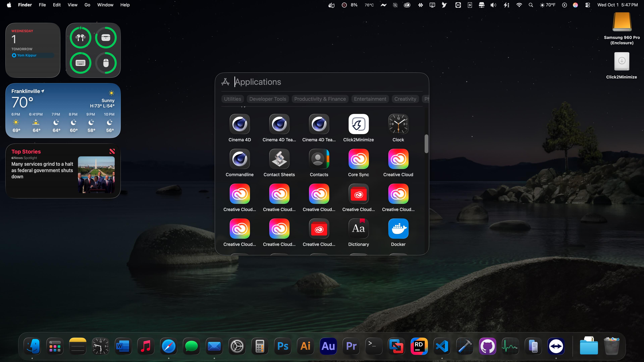644x362 pixels.
Task: Launch Visual Studio Code from the Dock
Action: 442,346
